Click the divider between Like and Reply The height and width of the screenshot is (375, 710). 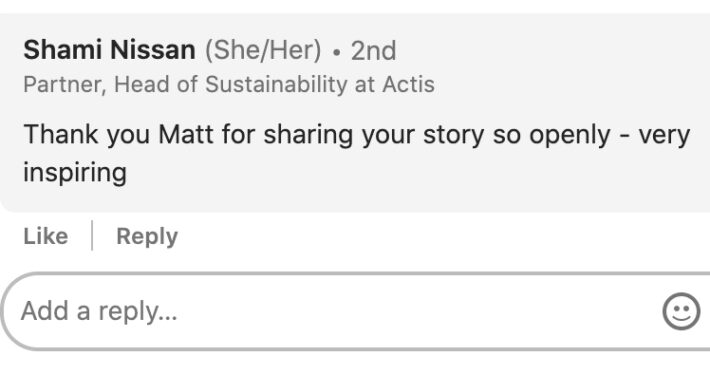click(x=92, y=236)
